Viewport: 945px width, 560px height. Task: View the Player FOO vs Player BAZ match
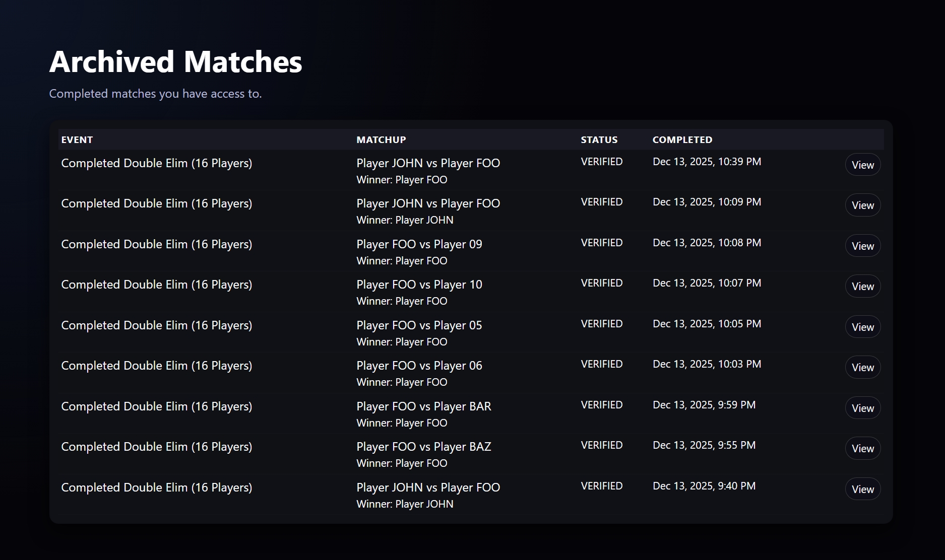(862, 448)
